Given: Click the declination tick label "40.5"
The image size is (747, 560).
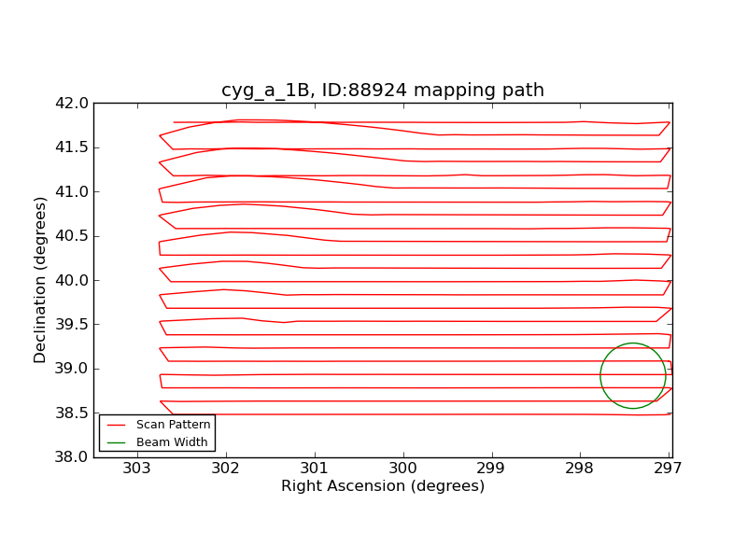Looking at the screenshot, I should (x=72, y=236).
